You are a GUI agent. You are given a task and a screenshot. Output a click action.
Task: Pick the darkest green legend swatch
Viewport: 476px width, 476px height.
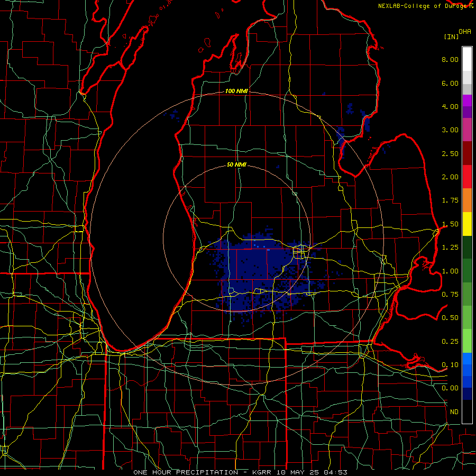(467, 248)
